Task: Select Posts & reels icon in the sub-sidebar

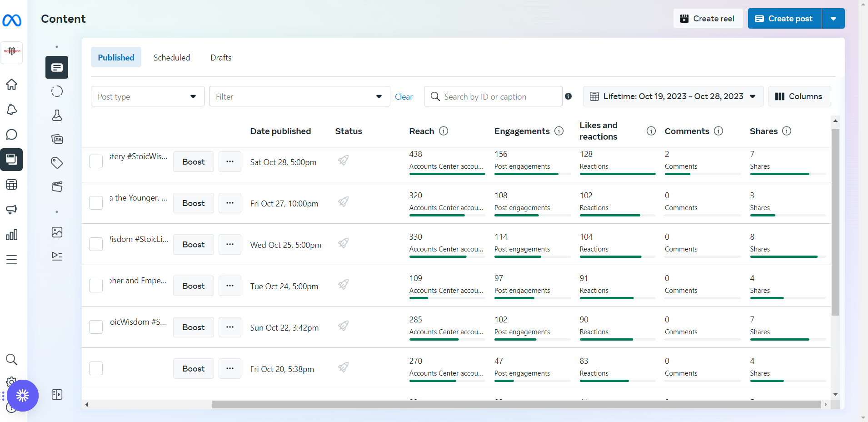Action: [57, 67]
